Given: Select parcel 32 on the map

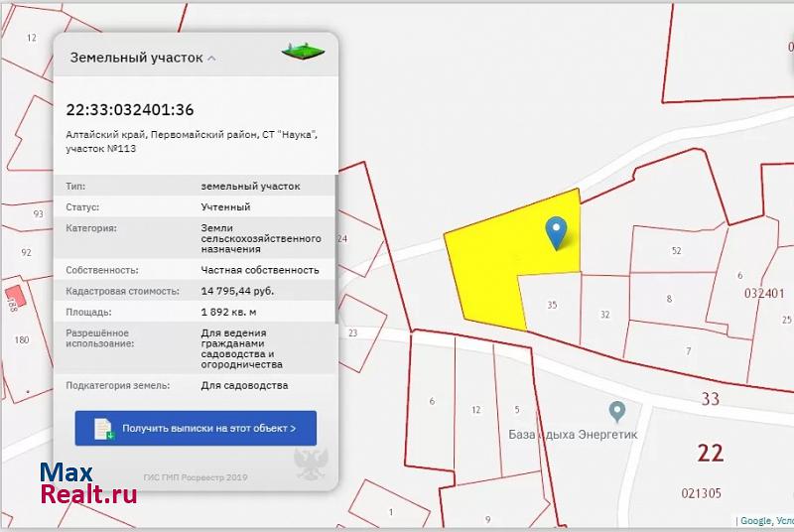Looking at the screenshot, I should click(604, 314).
